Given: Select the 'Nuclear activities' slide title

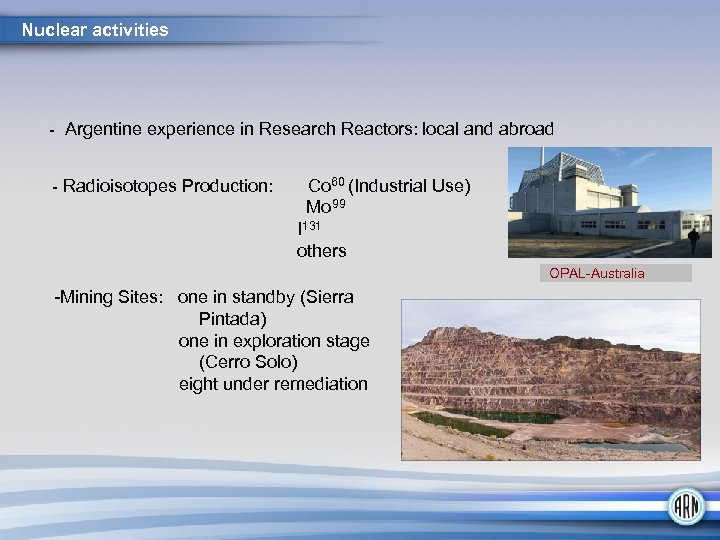Looking at the screenshot, I should [95, 30].
